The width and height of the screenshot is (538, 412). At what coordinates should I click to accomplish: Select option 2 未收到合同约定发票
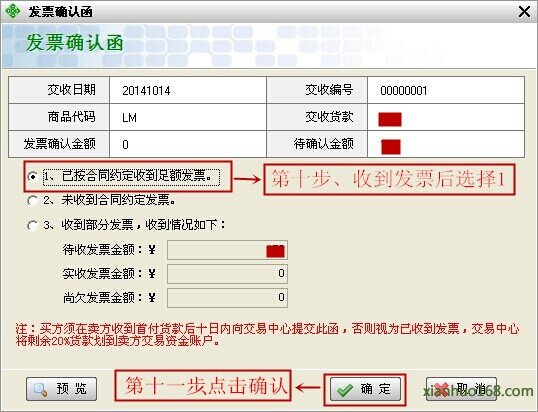32,200
